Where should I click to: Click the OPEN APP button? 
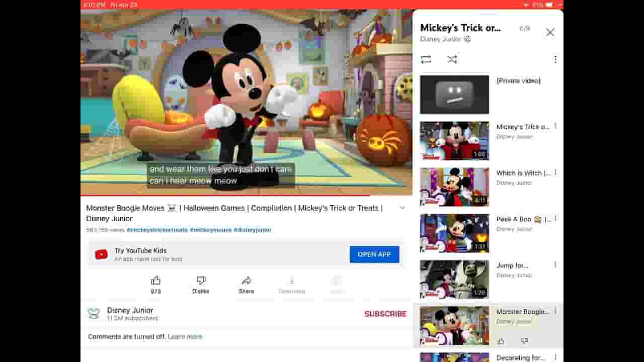[x=374, y=254]
